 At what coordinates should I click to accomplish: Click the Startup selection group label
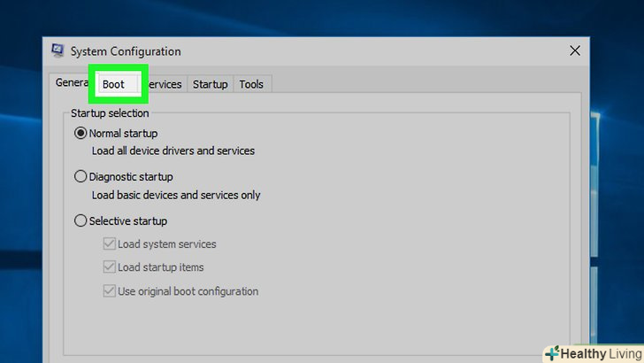(110, 113)
